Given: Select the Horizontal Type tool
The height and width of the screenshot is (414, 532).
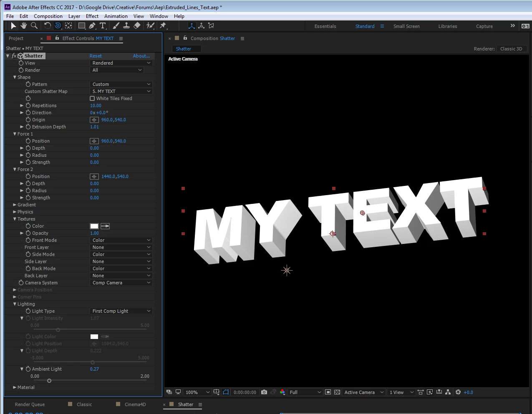Looking at the screenshot, I should point(103,26).
